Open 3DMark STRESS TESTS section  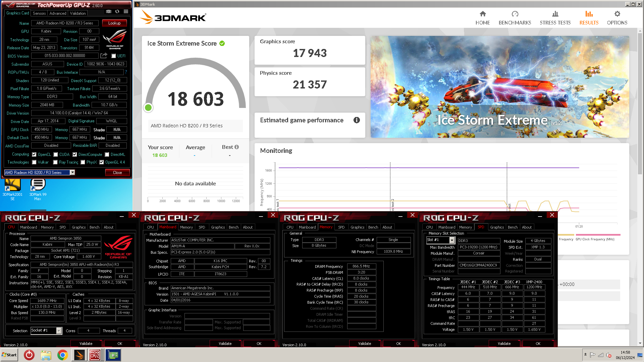pos(555,18)
